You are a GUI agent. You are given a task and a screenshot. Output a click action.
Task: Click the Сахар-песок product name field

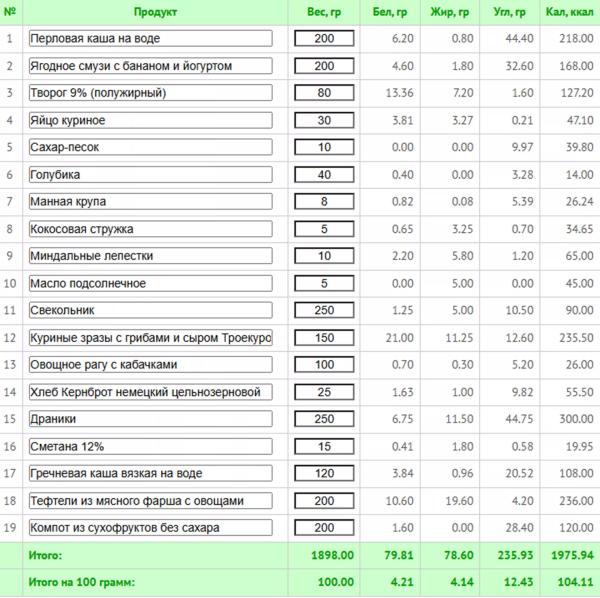150,147
